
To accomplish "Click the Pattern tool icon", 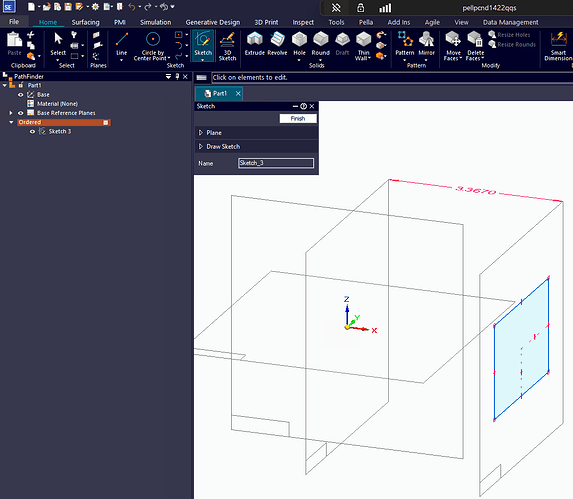I will [405, 44].
